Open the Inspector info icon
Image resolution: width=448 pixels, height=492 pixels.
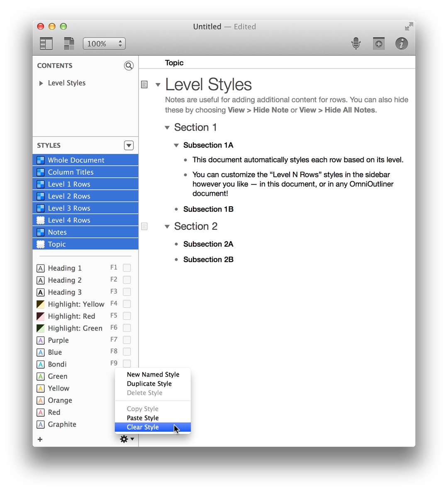(x=402, y=44)
